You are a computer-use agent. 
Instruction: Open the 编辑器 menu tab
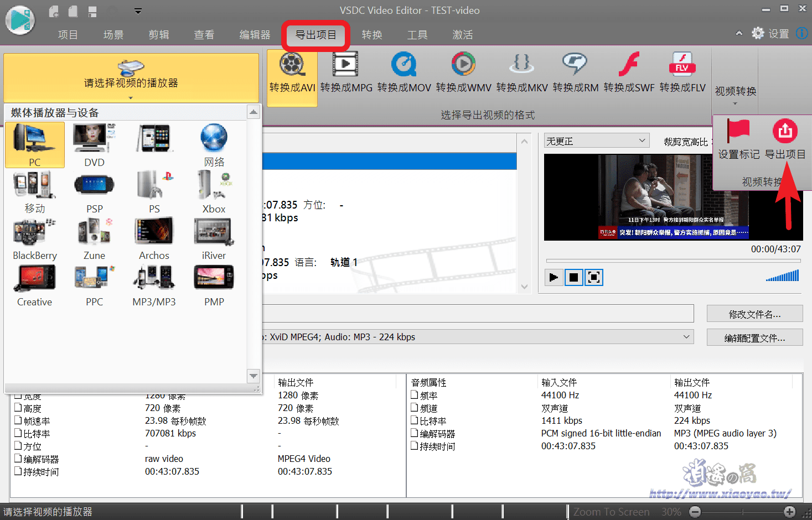click(255, 34)
